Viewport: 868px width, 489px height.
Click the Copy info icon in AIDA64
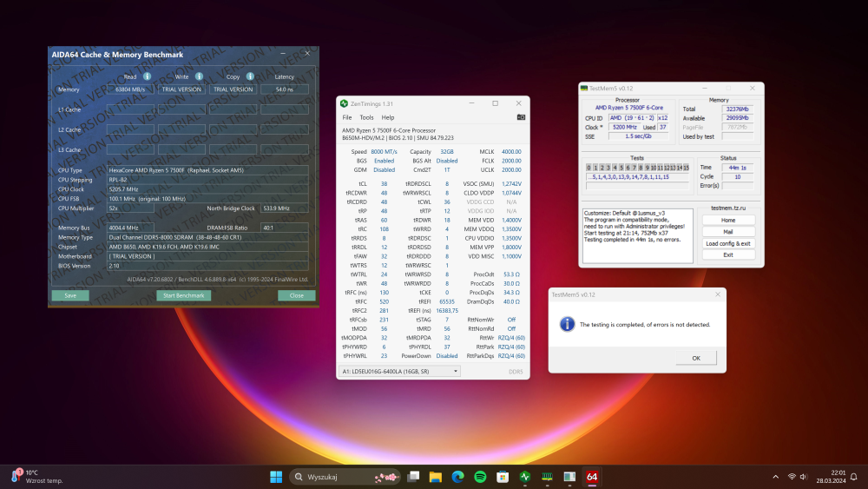click(x=249, y=76)
